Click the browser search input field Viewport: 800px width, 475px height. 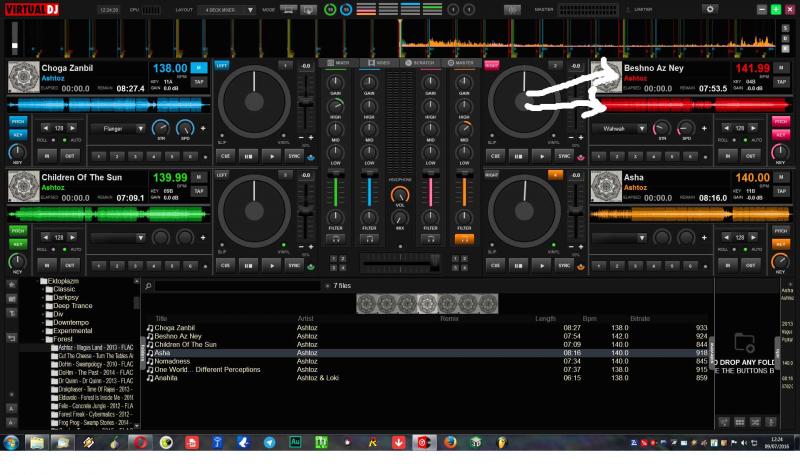point(238,286)
